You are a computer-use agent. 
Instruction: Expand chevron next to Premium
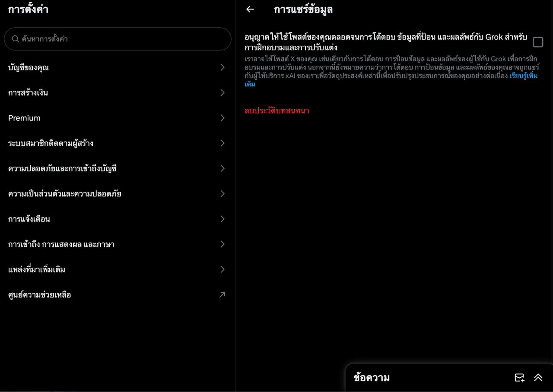click(222, 118)
